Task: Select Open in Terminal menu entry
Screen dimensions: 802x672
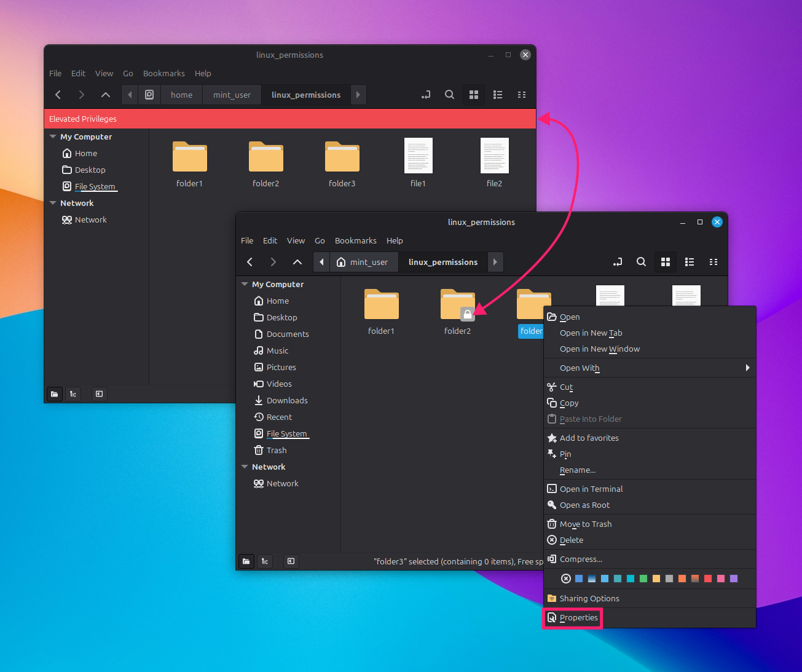Action: (650, 489)
